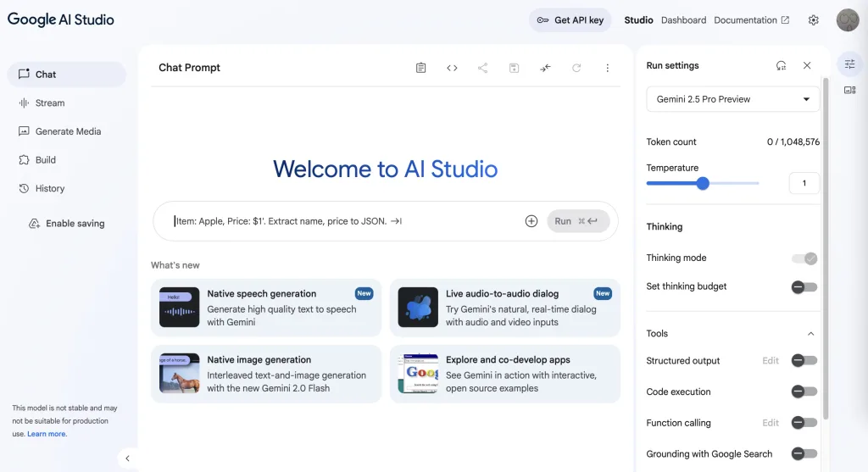Click the Chat Prompt title
The image size is (868, 472).
click(189, 68)
